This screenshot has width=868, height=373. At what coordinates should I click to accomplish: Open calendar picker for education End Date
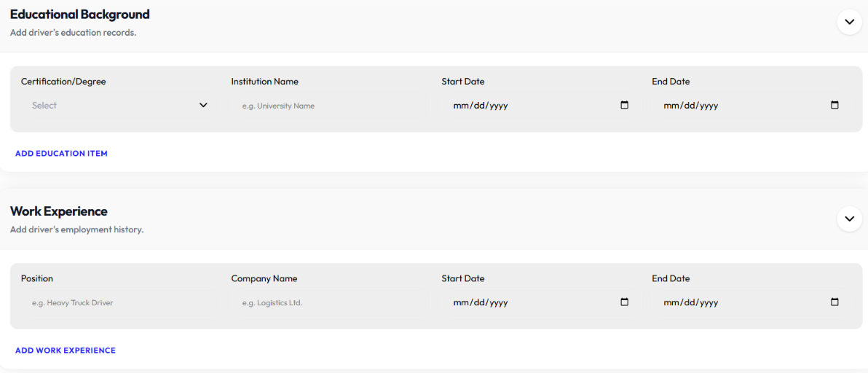click(x=835, y=105)
